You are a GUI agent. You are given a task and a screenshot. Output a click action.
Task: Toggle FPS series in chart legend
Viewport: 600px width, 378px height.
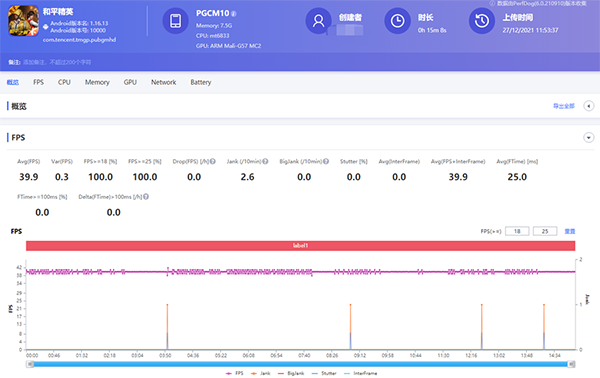click(235, 373)
